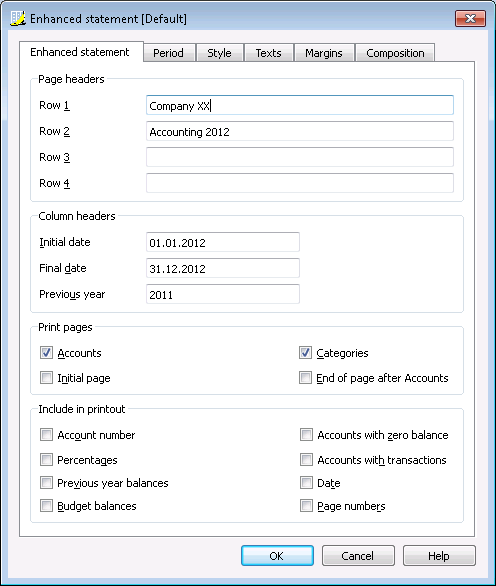Click the Page headers group title
Screen dimensions: 496x586
pos(71,79)
